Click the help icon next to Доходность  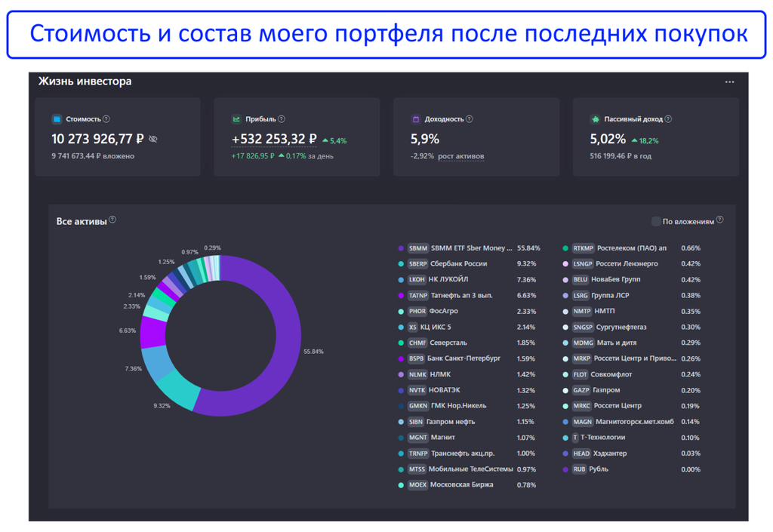470,119
